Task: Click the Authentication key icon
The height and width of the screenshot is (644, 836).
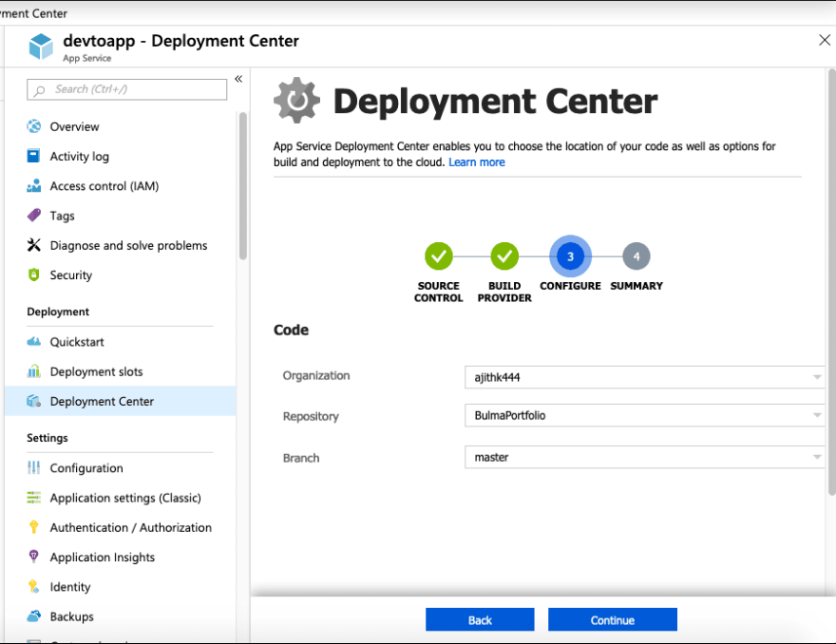Action: click(x=33, y=527)
